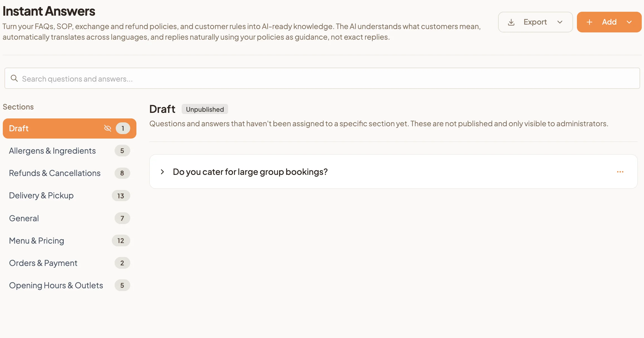Open the Refunds & Cancellations section
Viewport: 644px width, 338px height.
(70, 173)
